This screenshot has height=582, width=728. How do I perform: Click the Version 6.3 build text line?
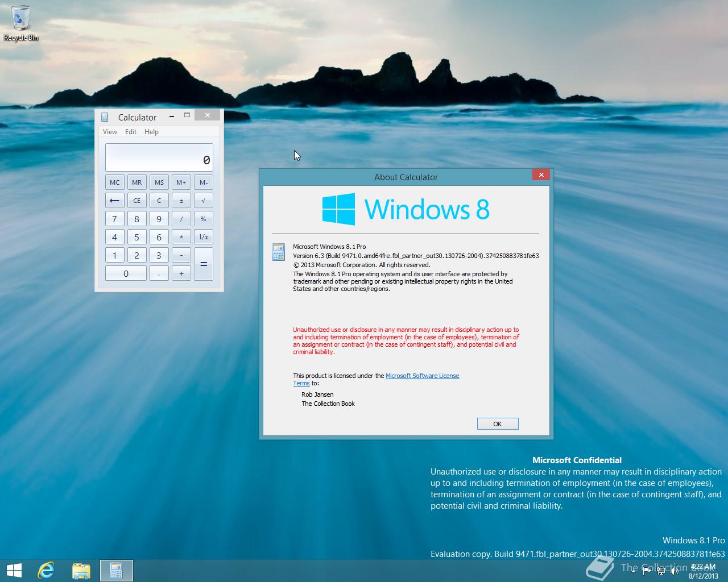[x=416, y=256]
